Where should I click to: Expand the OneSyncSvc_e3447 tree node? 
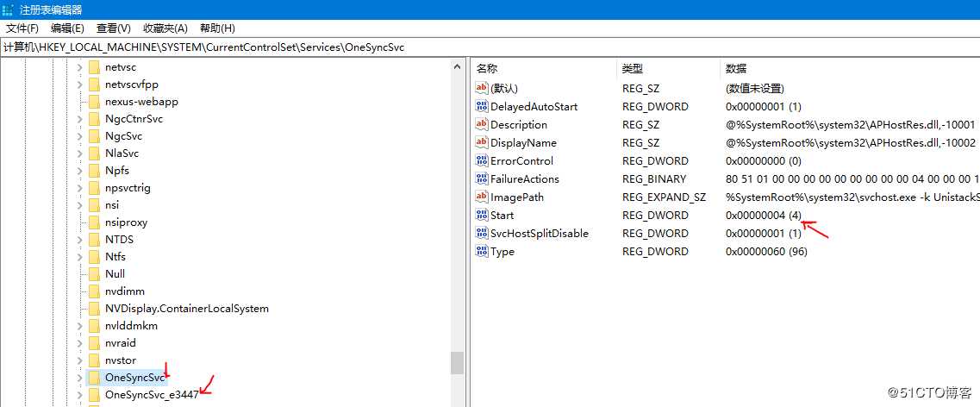pos(79,394)
